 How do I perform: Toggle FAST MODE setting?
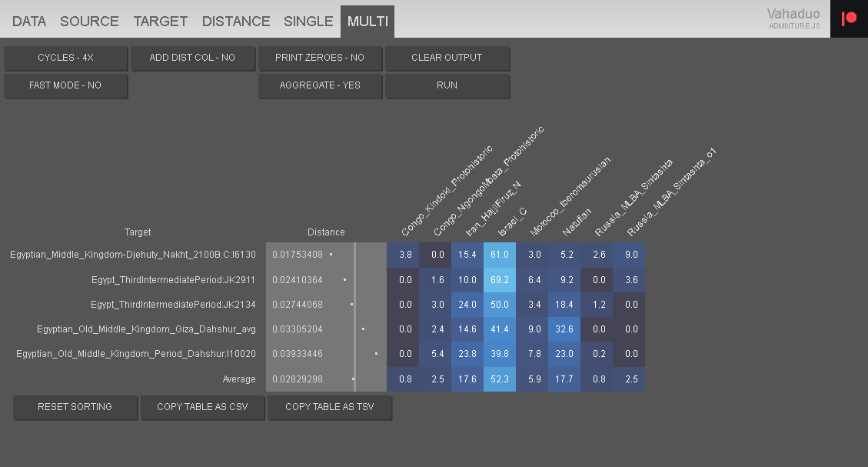point(65,85)
